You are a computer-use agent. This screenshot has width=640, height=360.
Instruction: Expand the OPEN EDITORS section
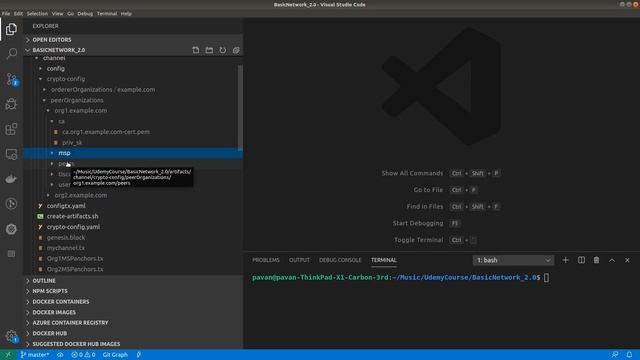(x=133, y=40)
